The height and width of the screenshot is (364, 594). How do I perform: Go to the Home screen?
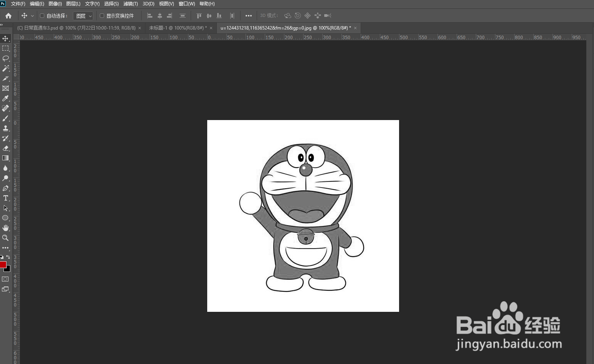(8, 16)
